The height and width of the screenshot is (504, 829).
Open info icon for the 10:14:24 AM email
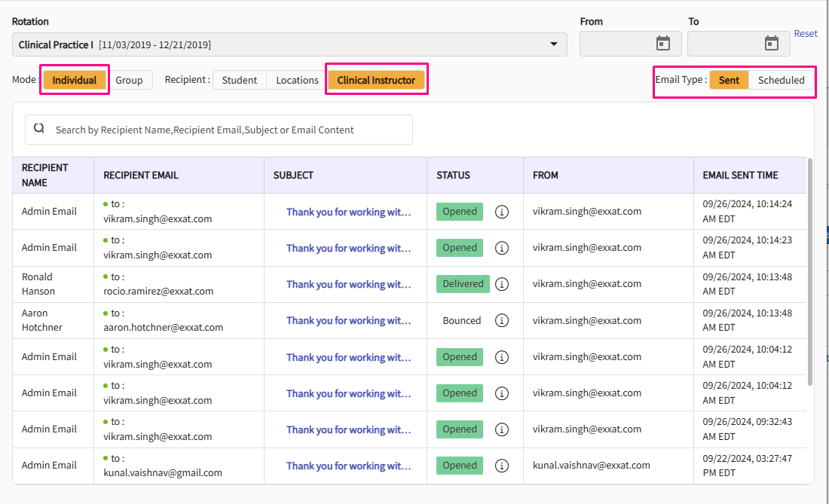pyautogui.click(x=502, y=212)
